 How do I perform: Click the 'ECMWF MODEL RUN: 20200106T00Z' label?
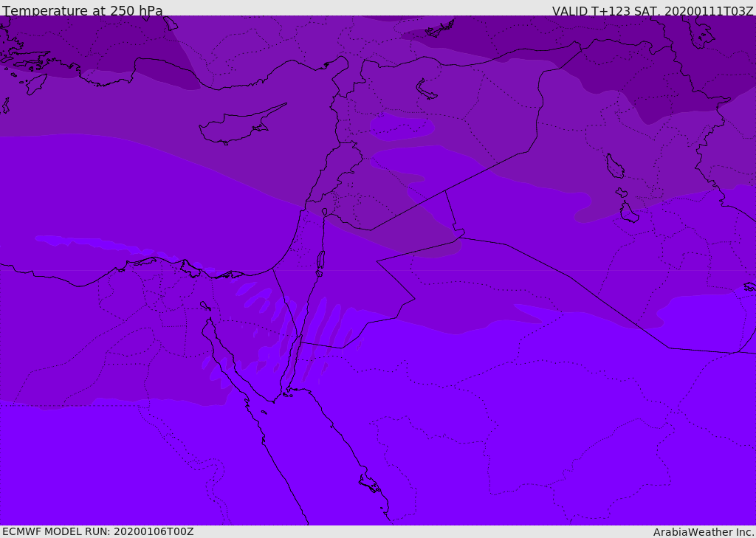pyautogui.click(x=97, y=531)
